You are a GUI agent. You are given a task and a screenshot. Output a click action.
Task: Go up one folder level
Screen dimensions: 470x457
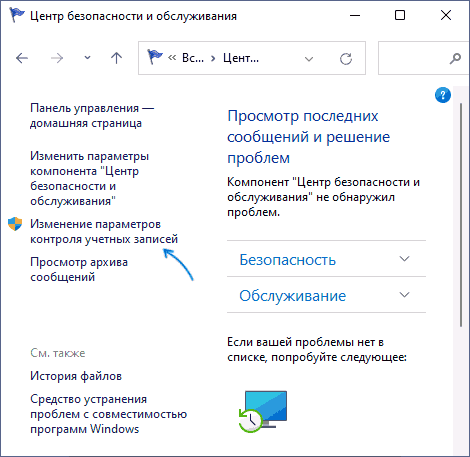116,58
